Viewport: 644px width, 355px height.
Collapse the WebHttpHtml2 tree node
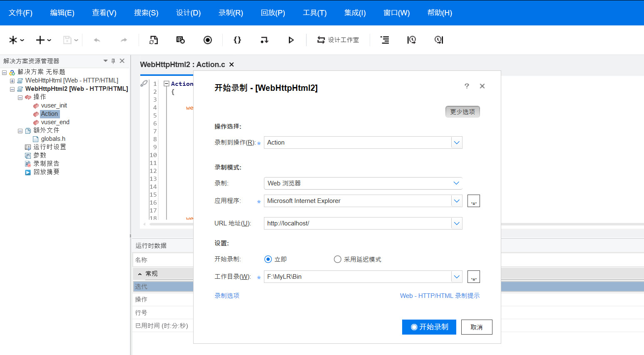pyautogui.click(x=12, y=89)
